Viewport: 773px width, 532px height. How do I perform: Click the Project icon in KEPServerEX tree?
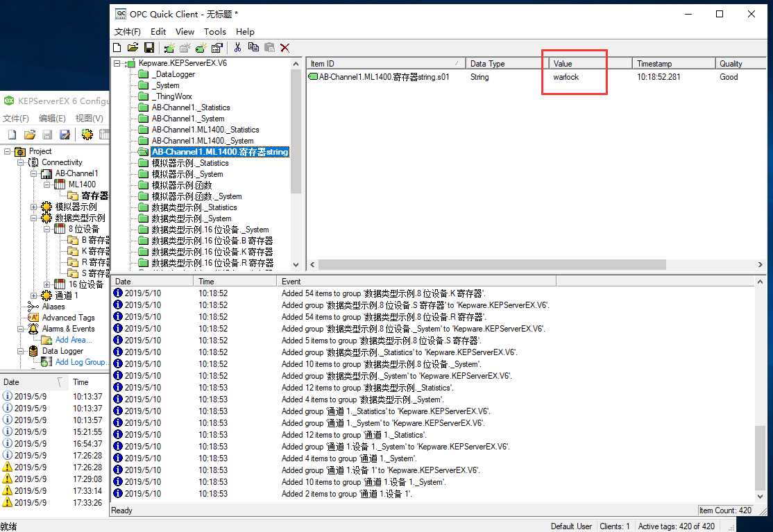[20, 151]
